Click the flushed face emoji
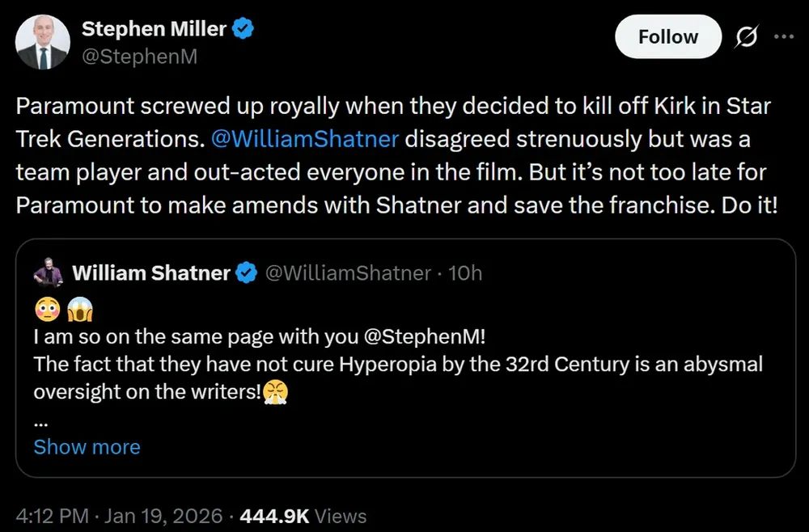The height and width of the screenshot is (532, 809). (45, 309)
